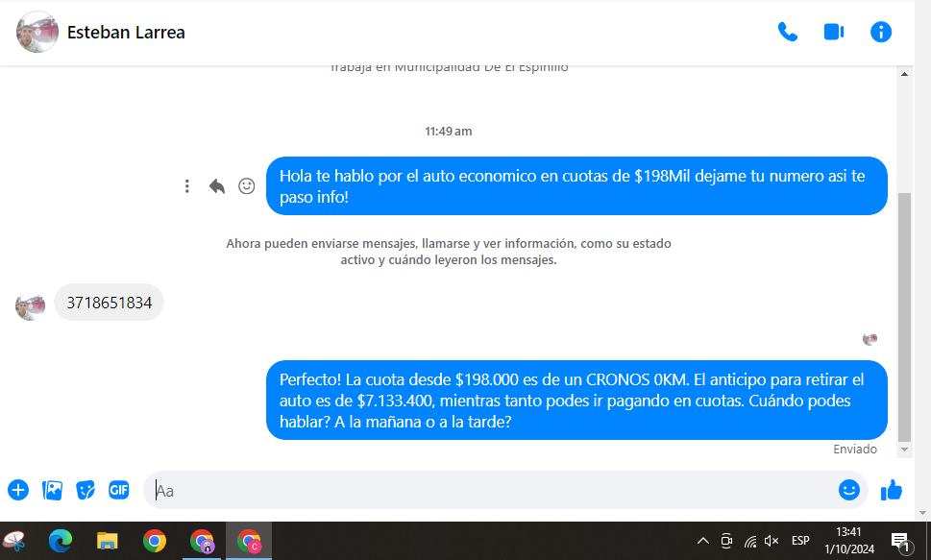Screen dimensions: 931x560
Task: Click the message starting 'Perfecto! La cuota desde'
Action: click(x=576, y=401)
